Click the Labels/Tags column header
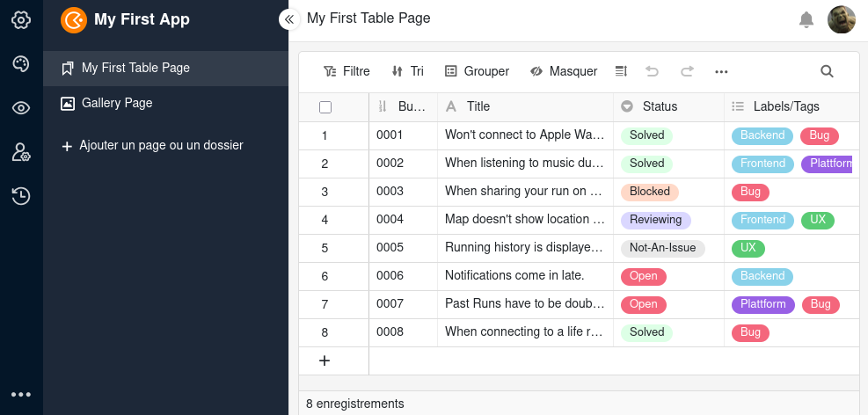The image size is (868, 415). point(791,106)
